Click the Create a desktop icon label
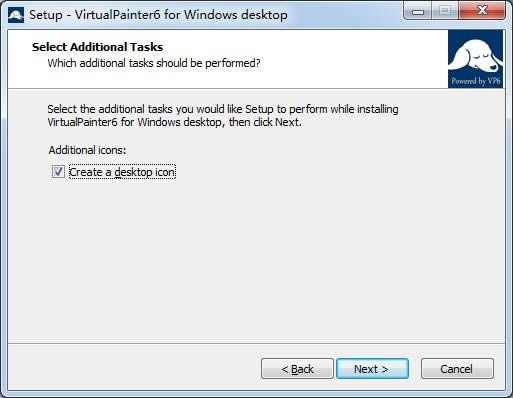The width and height of the screenshot is (513, 398). tap(122, 172)
